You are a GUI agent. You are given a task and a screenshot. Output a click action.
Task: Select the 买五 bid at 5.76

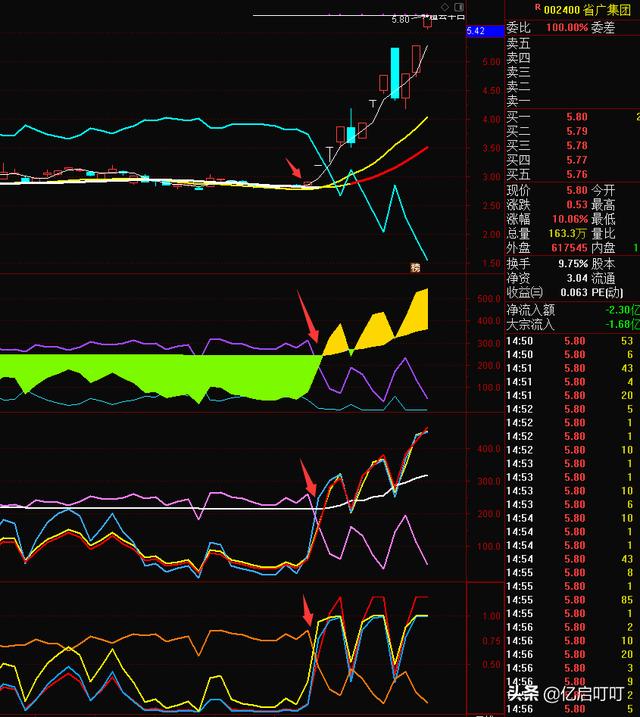[572, 175]
